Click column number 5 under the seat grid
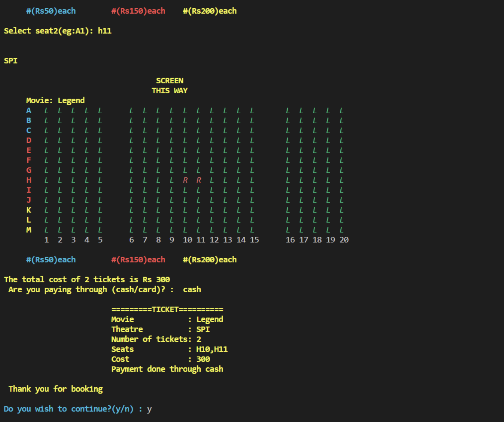Image resolution: width=504 pixels, height=422 pixels. 100,240
